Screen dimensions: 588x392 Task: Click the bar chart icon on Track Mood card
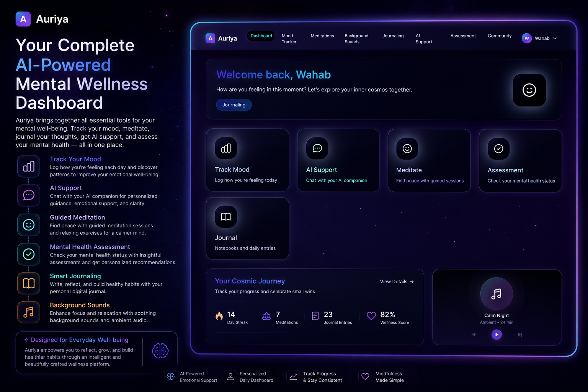[x=226, y=148]
